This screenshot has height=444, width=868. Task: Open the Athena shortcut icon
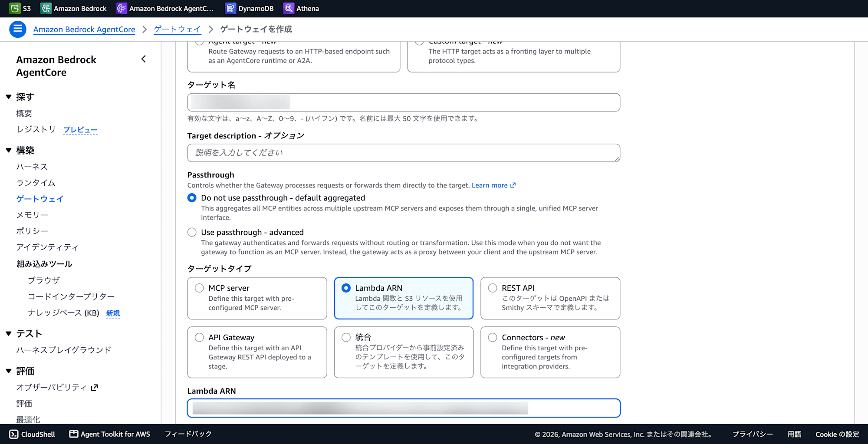(x=289, y=8)
